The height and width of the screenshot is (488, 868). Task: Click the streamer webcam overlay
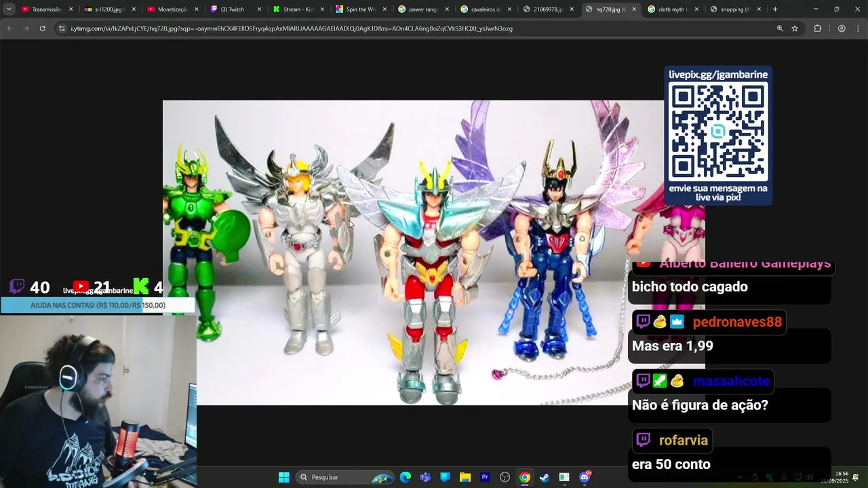[98, 401]
